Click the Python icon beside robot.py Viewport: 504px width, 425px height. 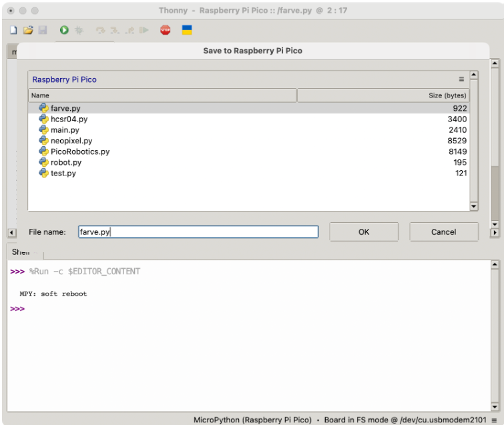pyautogui.click(x=43, y=162)
